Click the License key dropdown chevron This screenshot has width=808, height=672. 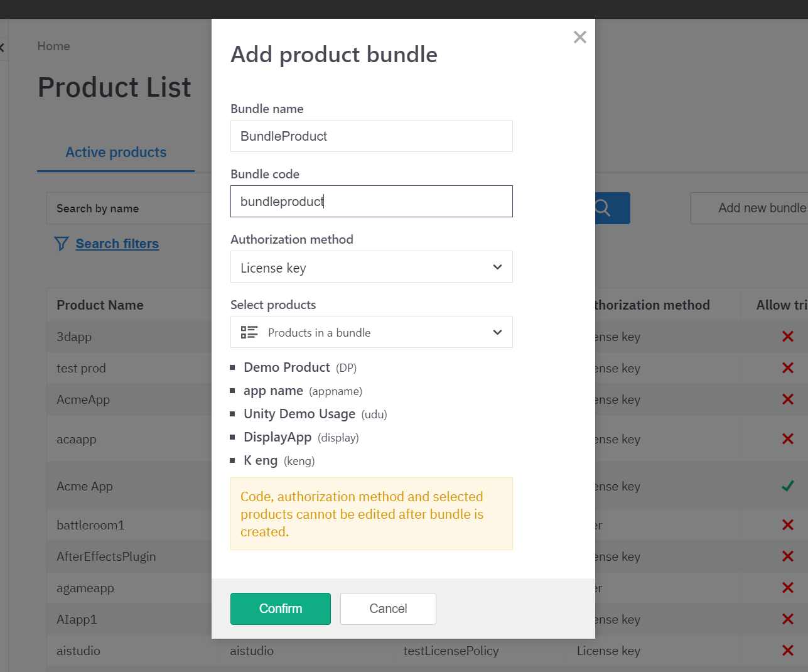pyautogui.click(x=497, y=268)
